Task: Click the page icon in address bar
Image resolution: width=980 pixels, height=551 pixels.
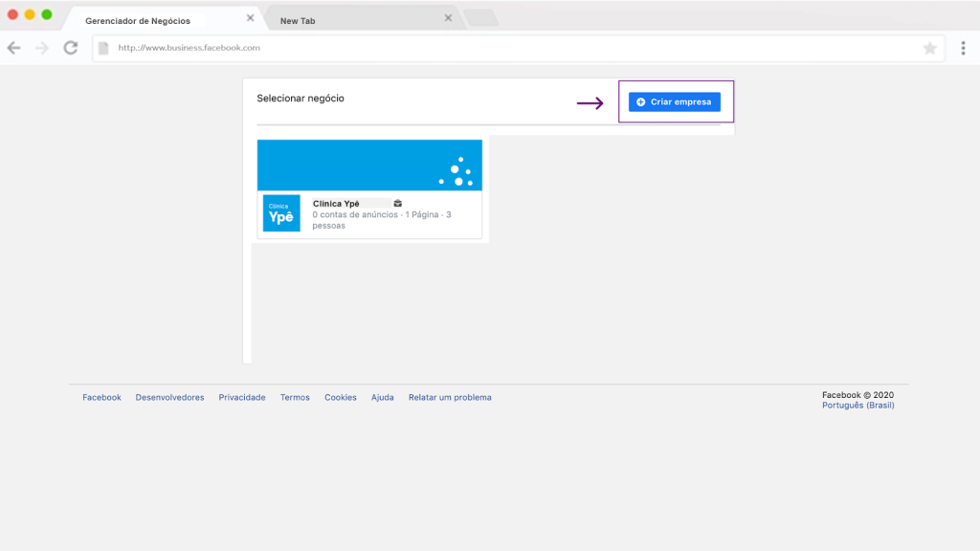Action: click(103, 48)
